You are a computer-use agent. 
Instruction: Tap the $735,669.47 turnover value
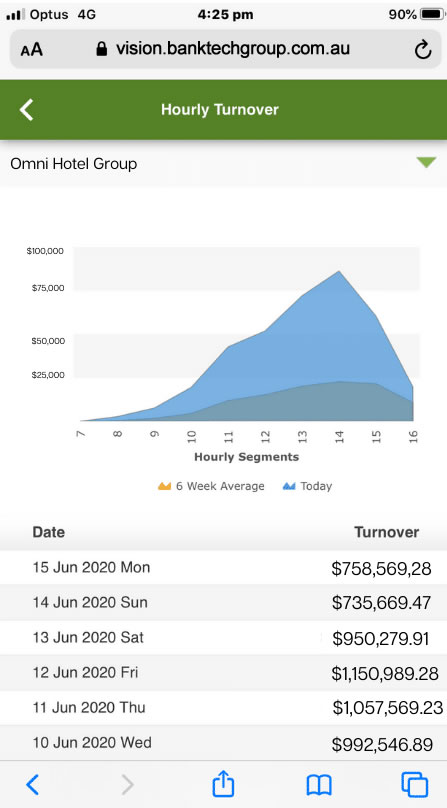381,603
